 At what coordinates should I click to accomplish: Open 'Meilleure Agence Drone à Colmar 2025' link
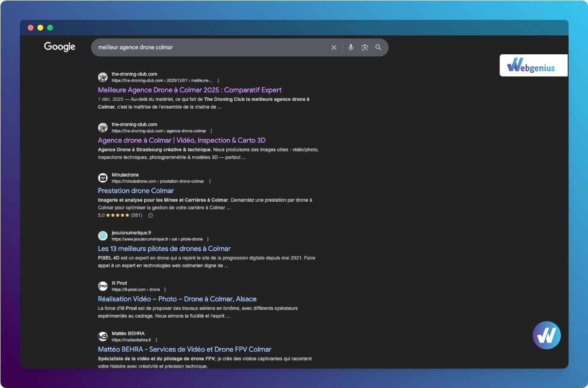(x=190, y=90)
